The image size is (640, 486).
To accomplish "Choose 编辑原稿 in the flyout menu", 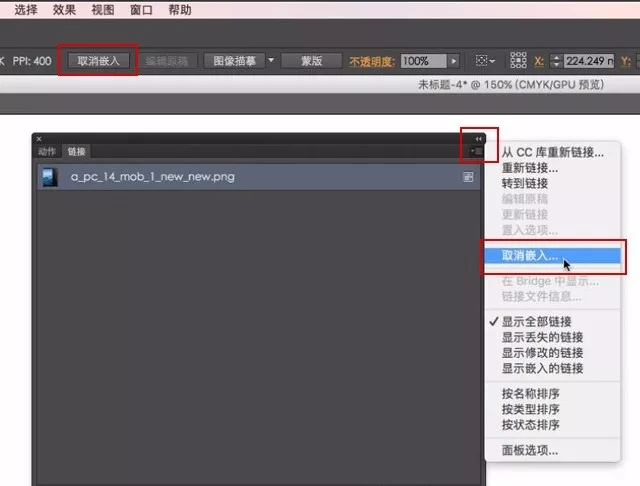I will click(x=552, y=199).
